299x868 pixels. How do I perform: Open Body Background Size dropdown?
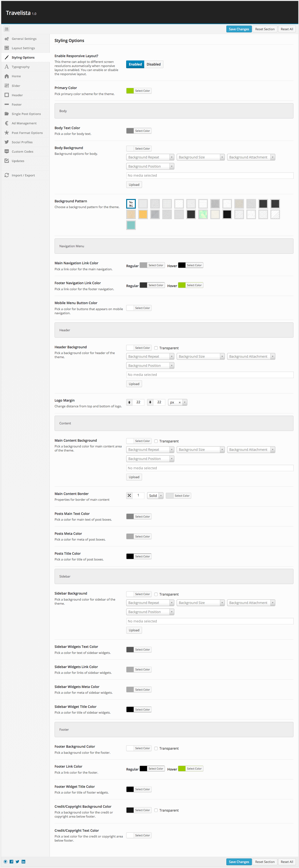tap(200, 157)
